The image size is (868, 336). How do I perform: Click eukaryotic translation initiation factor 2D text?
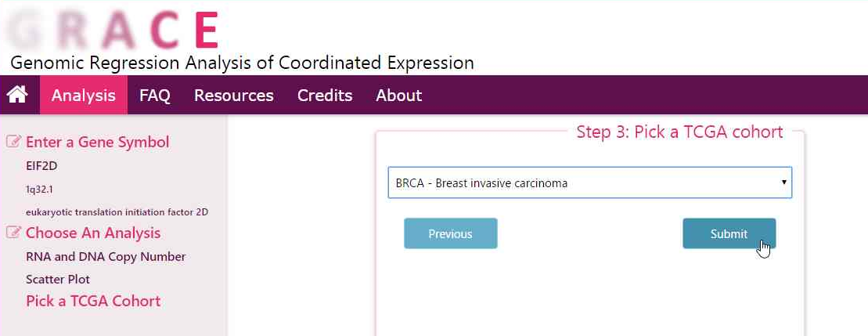click(x=117, y=211)
